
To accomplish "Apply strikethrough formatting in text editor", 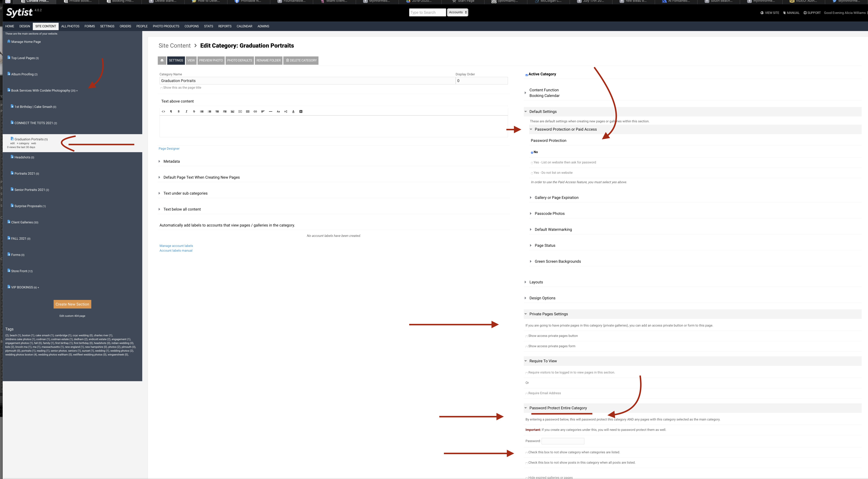I will [194, 112].
